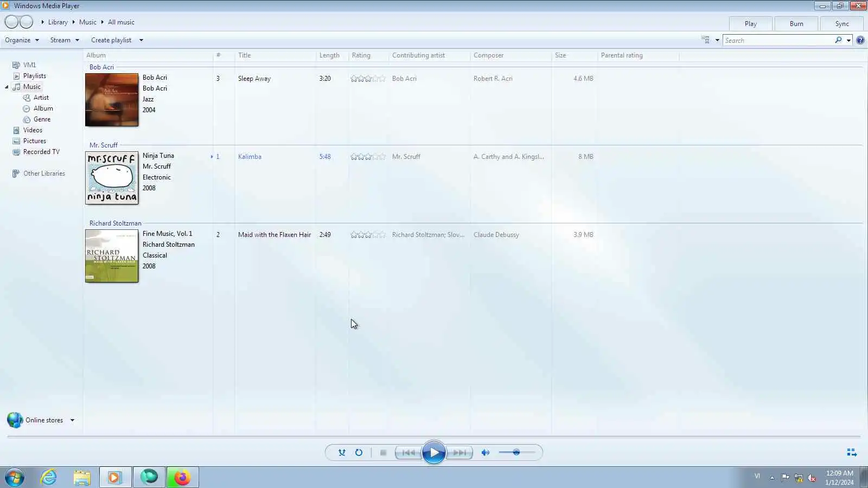Expand the breadcrumb arrow before Library

42,22
